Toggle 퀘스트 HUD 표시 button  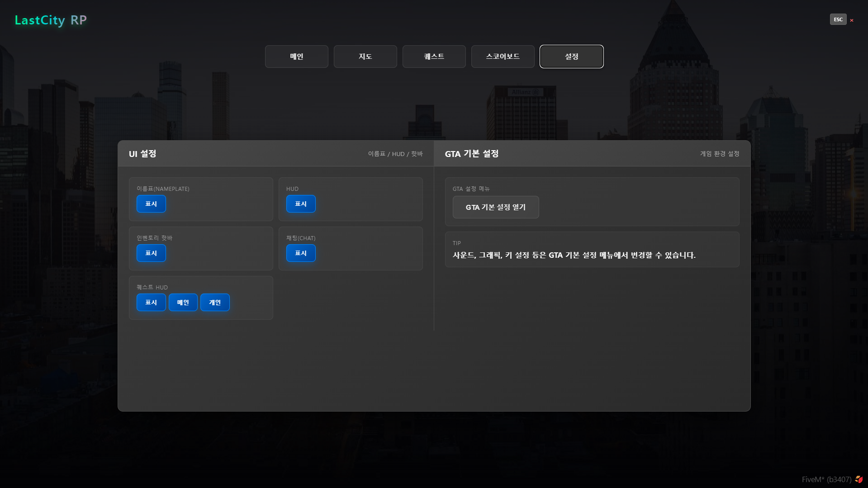pyautogui.click(x=151, y=303)
